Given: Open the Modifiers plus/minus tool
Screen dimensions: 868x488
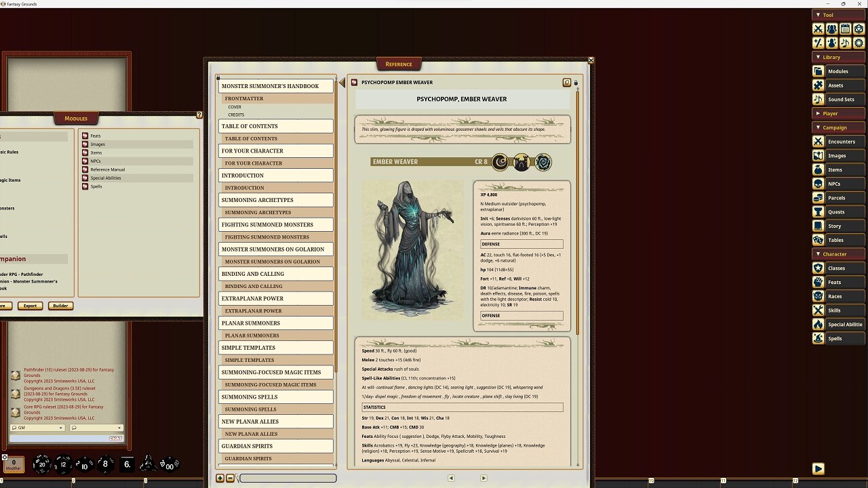Looking at the screenshot, I should point(818,43).
